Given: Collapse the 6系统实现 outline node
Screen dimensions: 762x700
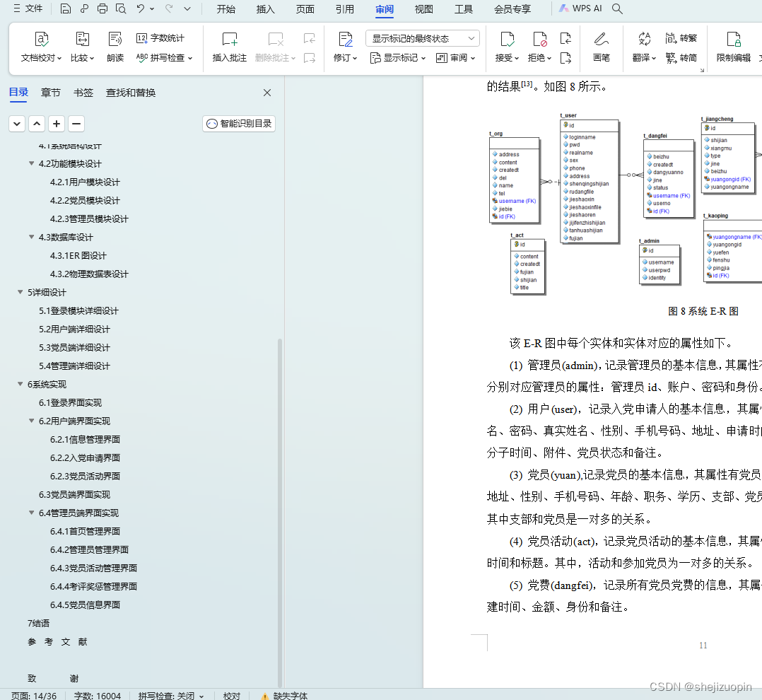Looking at the screenshot, I should (x=20, y=383).
